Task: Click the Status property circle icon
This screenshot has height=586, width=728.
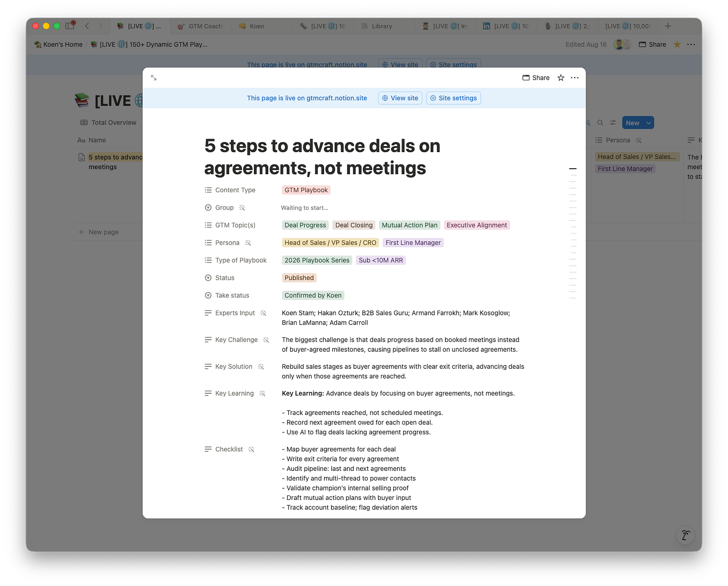Action: point(208,278)
